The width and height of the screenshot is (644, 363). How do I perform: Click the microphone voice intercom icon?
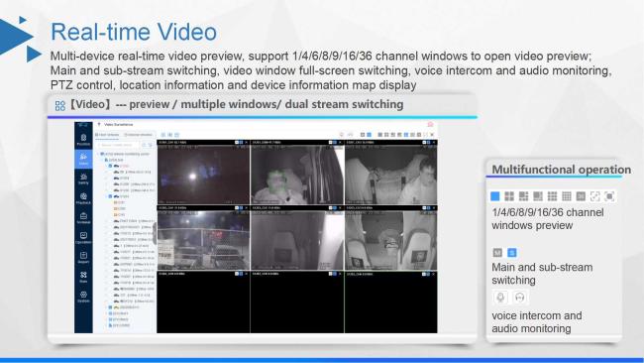click(500, 297)
